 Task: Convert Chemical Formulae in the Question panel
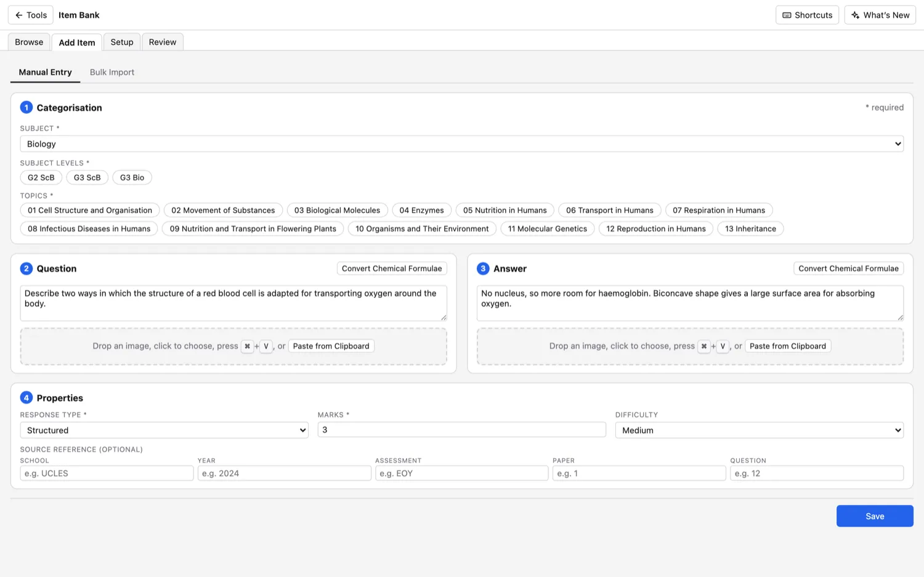(392, 268)
